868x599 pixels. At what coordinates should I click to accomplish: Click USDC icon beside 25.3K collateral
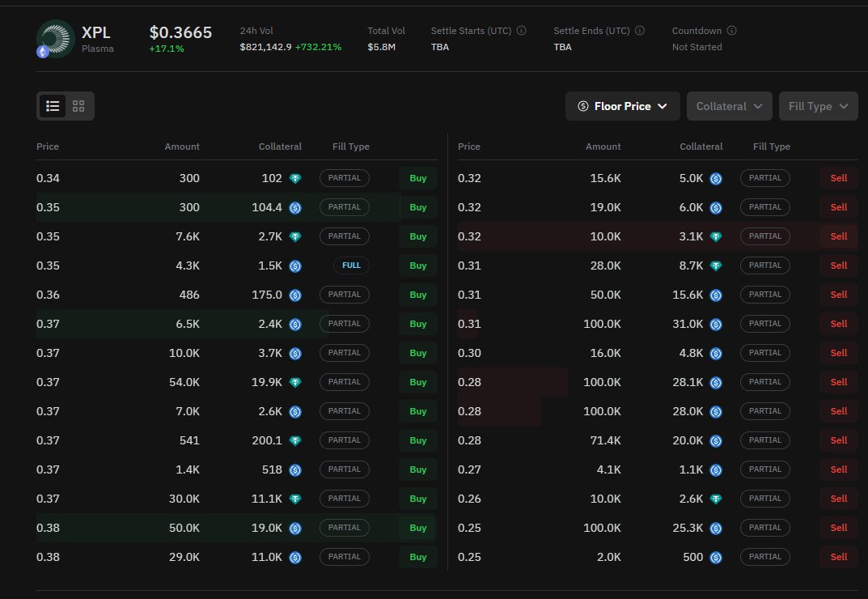(x=716, y=528)
